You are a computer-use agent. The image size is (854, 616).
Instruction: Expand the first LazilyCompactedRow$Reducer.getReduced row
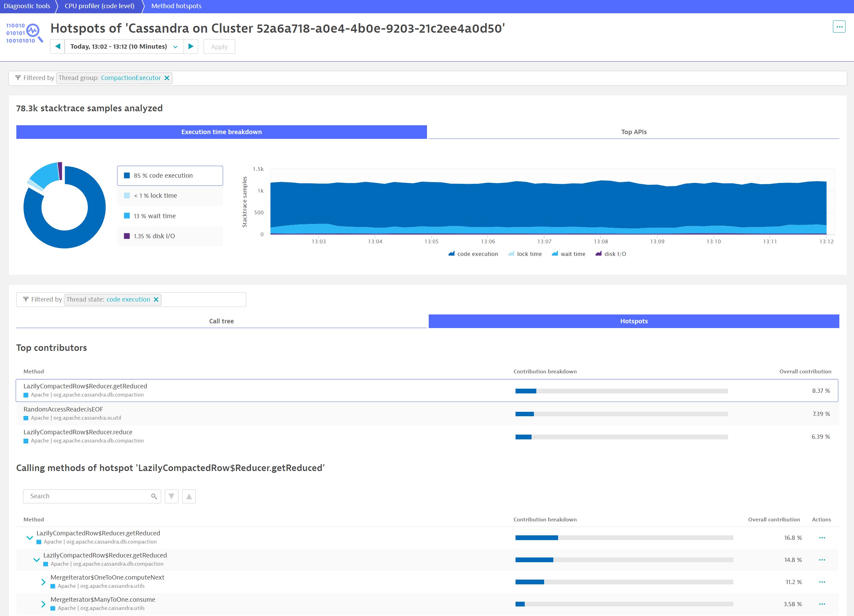point(29,537)
